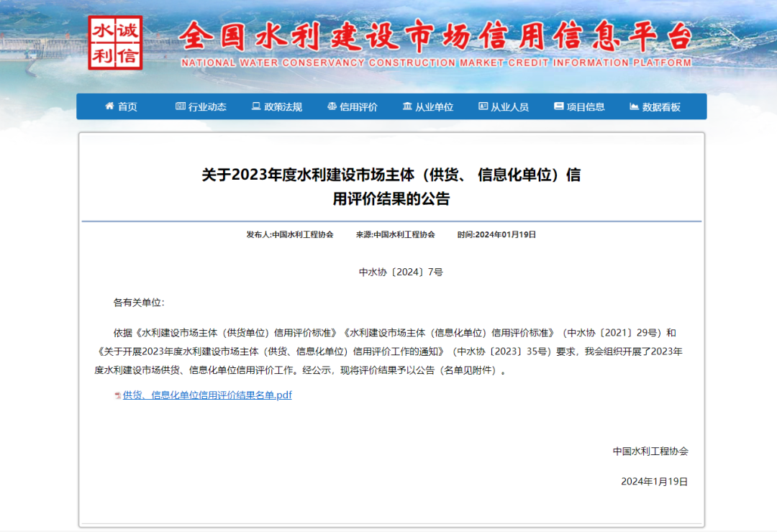Click the red 水利诚信 seal logo
This screenshot has width=777, height=532.
(115, 42)
